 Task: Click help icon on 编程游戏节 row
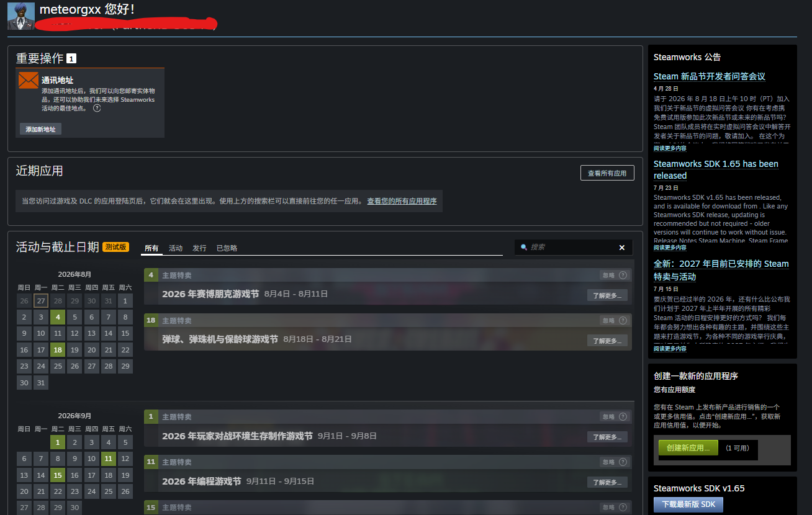623,462
